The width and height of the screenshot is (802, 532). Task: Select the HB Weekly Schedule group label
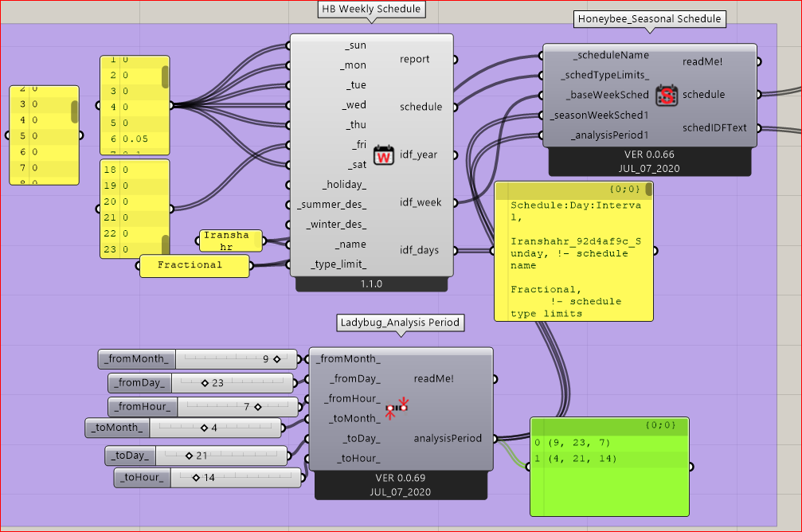pyautogui.click(x=371, y=9)
